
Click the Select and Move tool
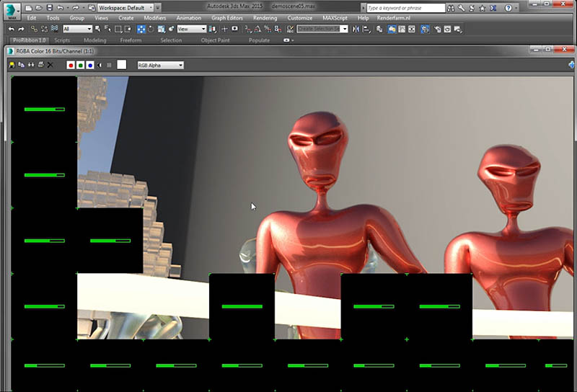pos(141,29)
